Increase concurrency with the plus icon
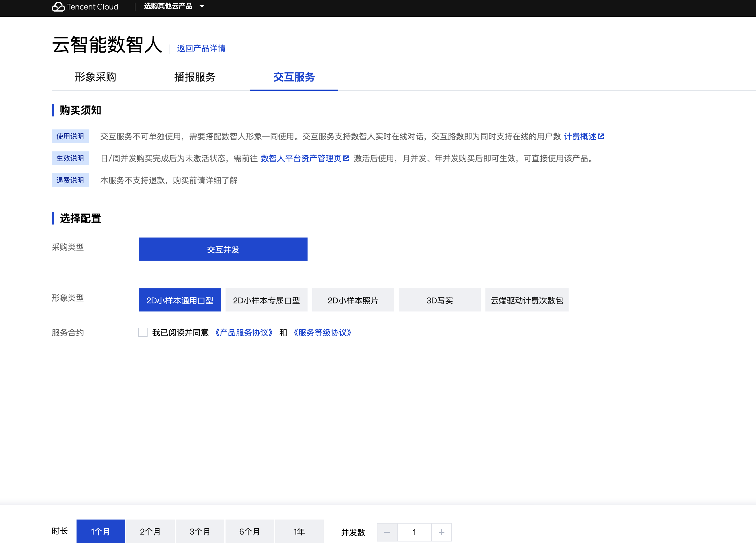Viewport: 756px width, 549px height. click(441, 532)
